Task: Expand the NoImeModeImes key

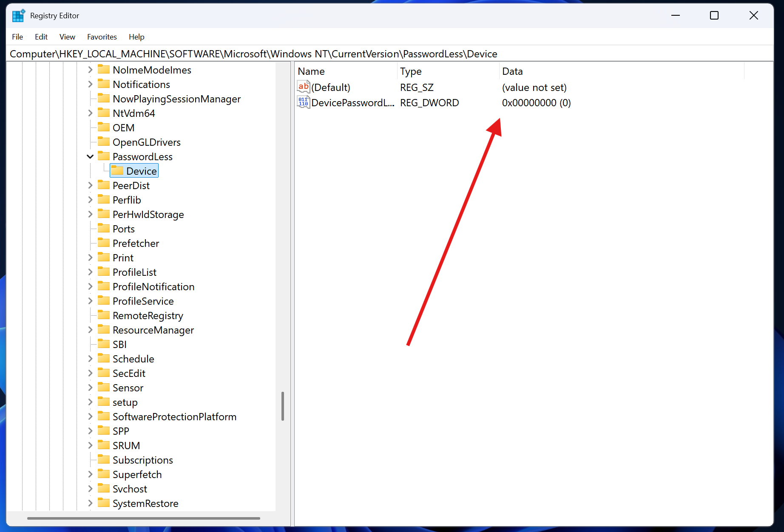Action: (x=90, y=70)
